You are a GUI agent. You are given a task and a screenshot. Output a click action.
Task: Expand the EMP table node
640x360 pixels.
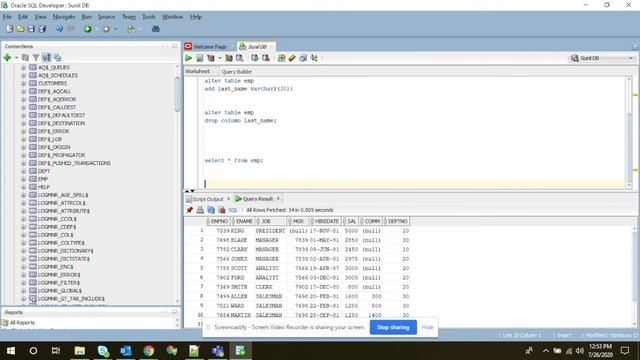pyautogui.click(x=23, y=179)
